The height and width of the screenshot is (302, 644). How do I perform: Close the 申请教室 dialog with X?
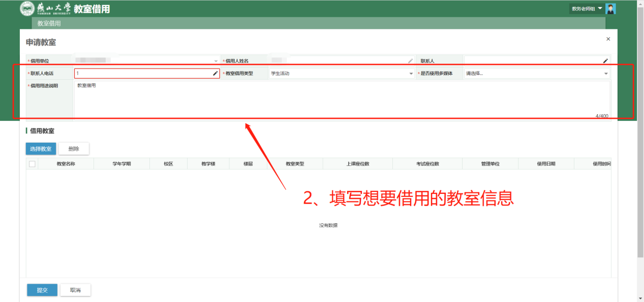point(608,39)
